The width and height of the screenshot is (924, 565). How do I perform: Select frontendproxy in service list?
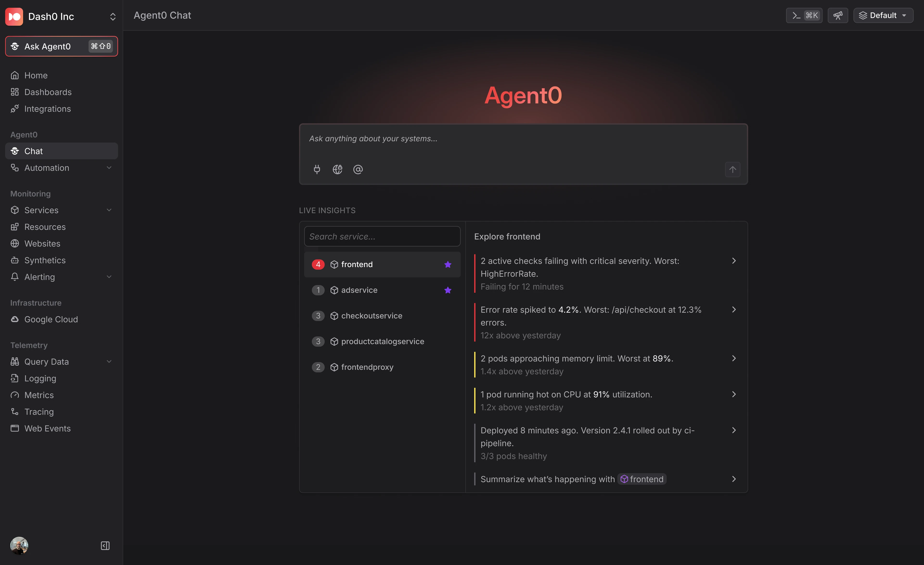382,367
